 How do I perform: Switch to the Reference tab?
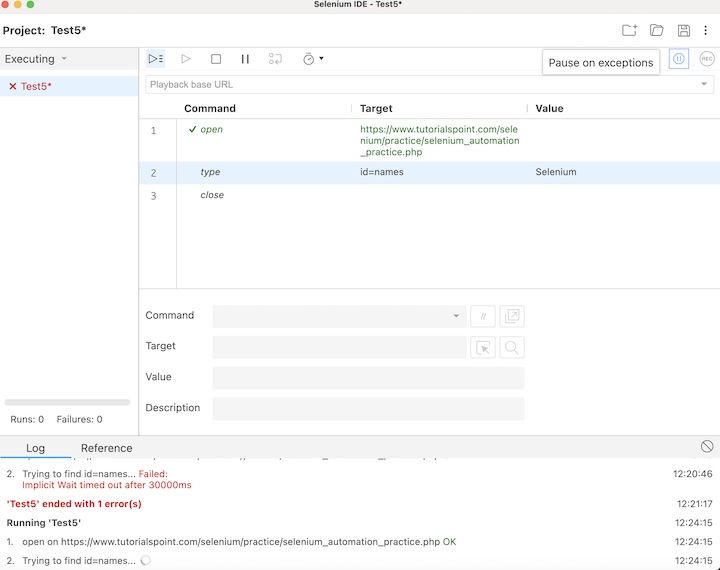click(x=106, y=448)
